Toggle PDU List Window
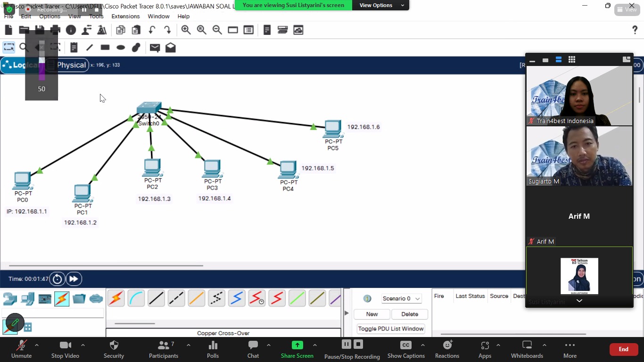 [x=391, y=329]
